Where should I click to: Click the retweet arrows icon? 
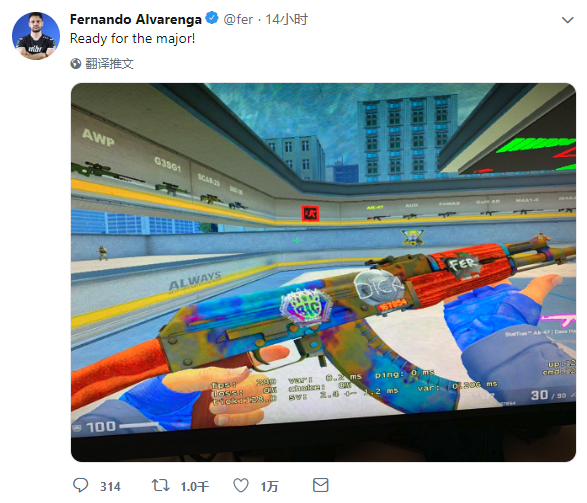(x=161, y=485)
